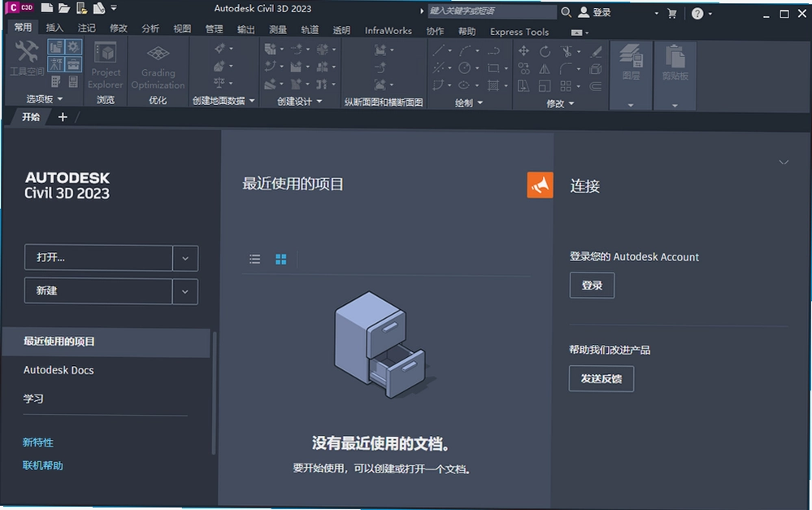Click the shopping cart icon in title bar
This screenshot has height=510, width=812.
tap(671, 14)
